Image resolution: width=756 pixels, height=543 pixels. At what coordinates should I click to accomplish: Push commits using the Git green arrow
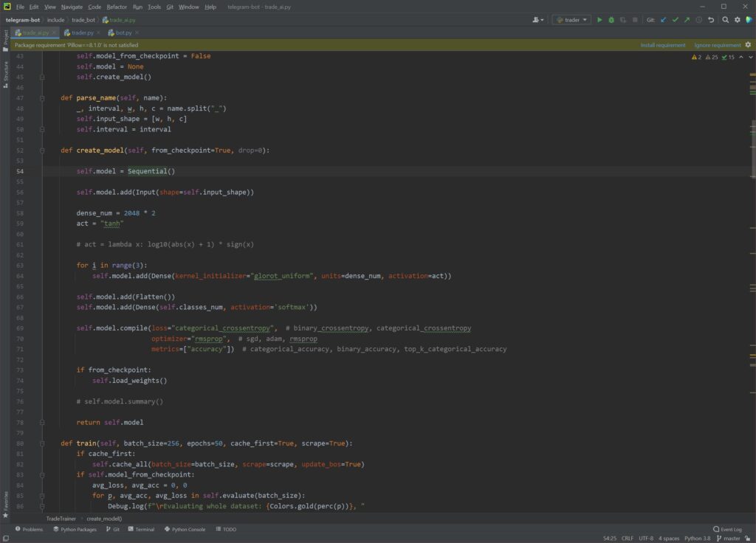tap(687, 20)
